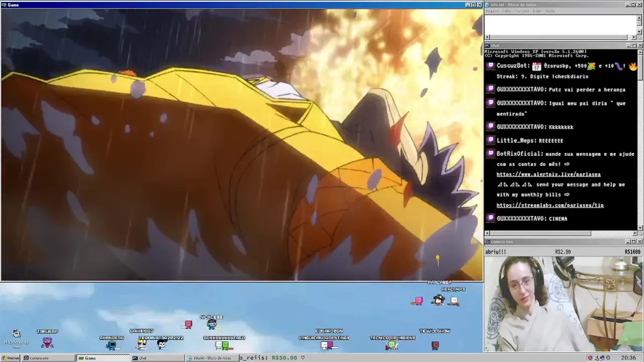644x362 pixels.
Task: Click the HEAD_MP3 white avatar sprite
Action: 454,301
